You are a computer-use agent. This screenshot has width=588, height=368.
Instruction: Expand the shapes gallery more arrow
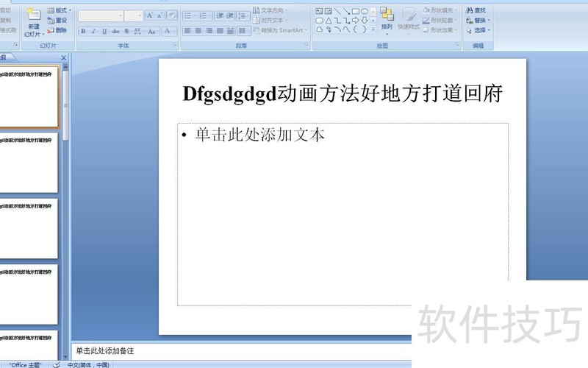373,30
